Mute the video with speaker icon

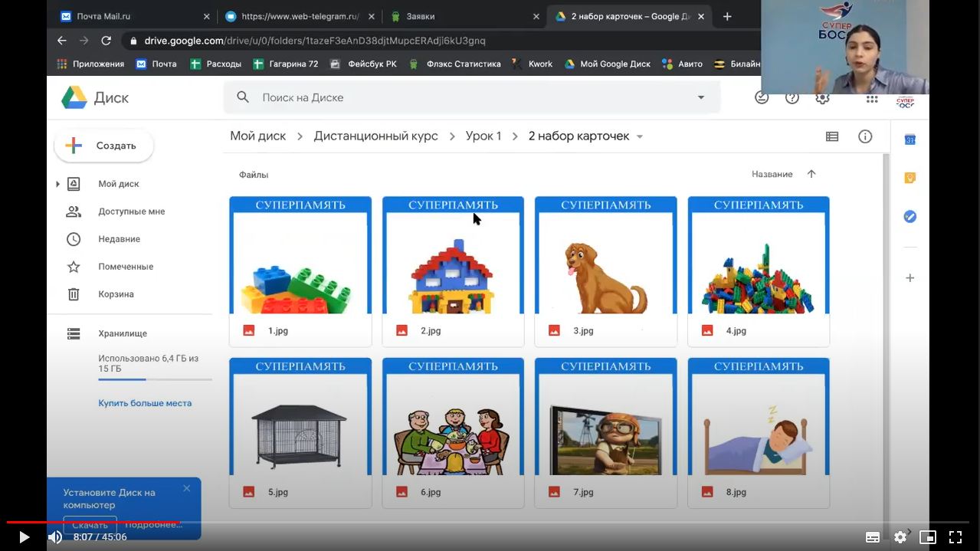55,537
